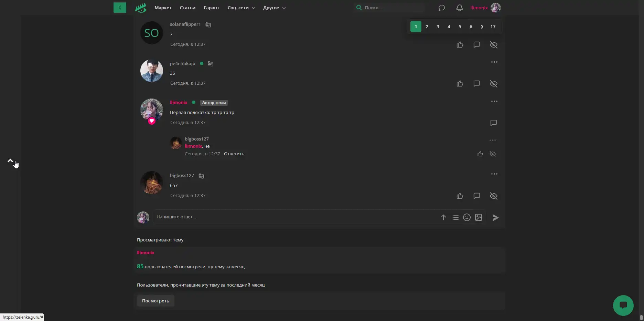
Task: Go to the Статьи section
Action: 187,8
